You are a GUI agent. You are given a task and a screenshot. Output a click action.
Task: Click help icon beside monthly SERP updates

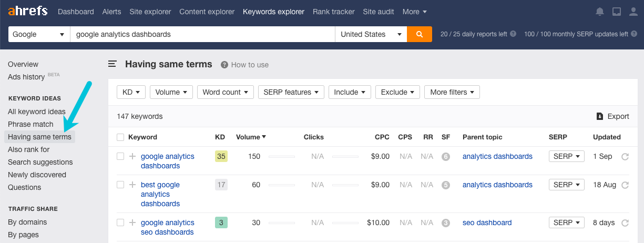point(634,34)
